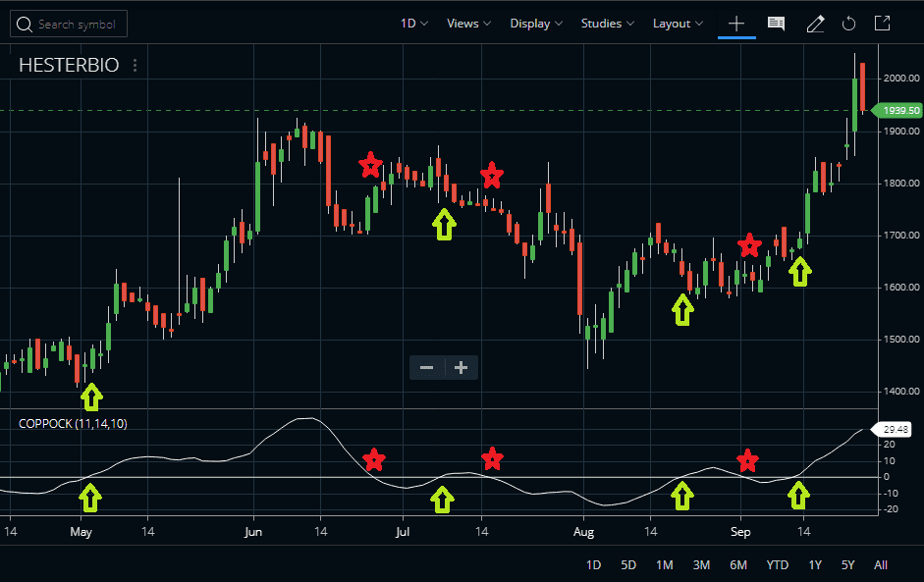The height and width of the screenshot is (582, 924).
Task: Click the Jul date axis label
Action: [403, 532]
